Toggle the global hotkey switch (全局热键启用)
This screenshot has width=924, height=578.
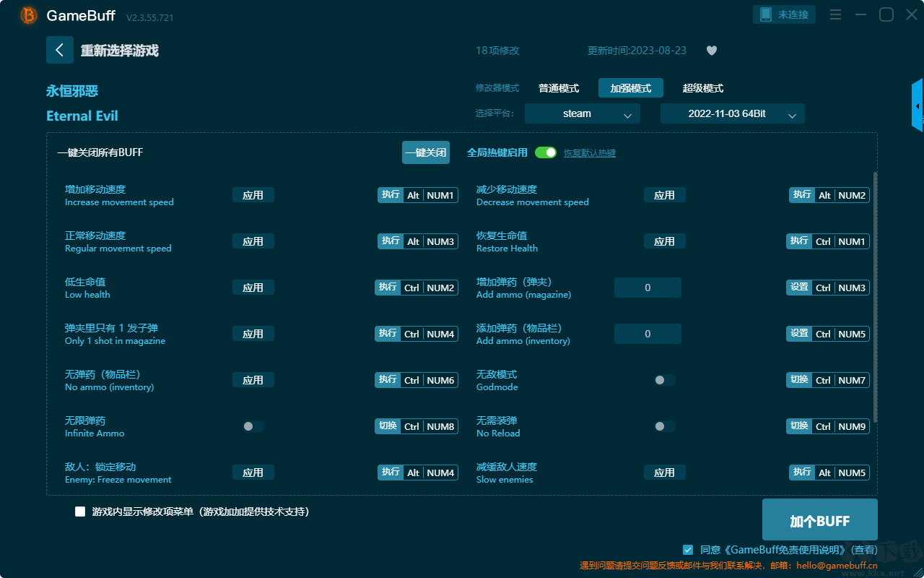click(546, 152)
